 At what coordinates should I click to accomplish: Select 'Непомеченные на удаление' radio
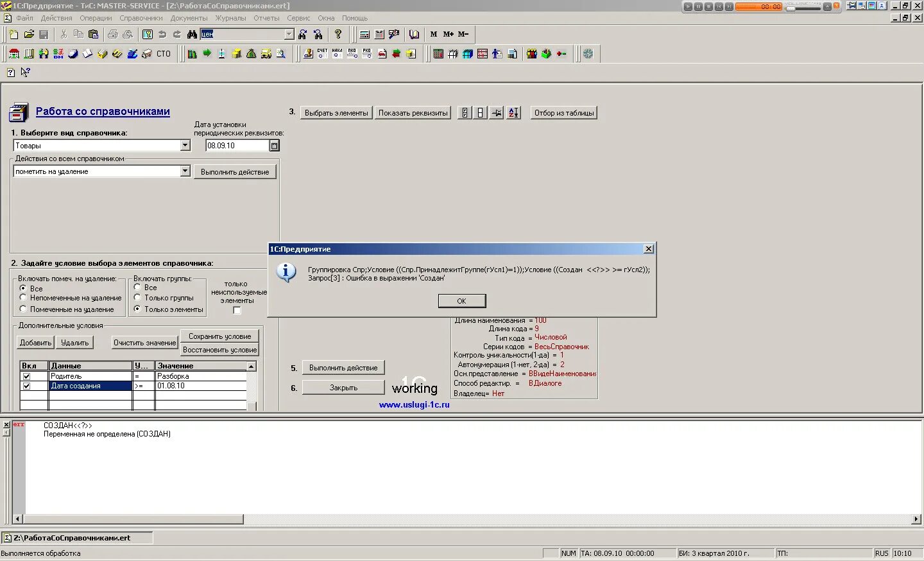coord(23,297)
